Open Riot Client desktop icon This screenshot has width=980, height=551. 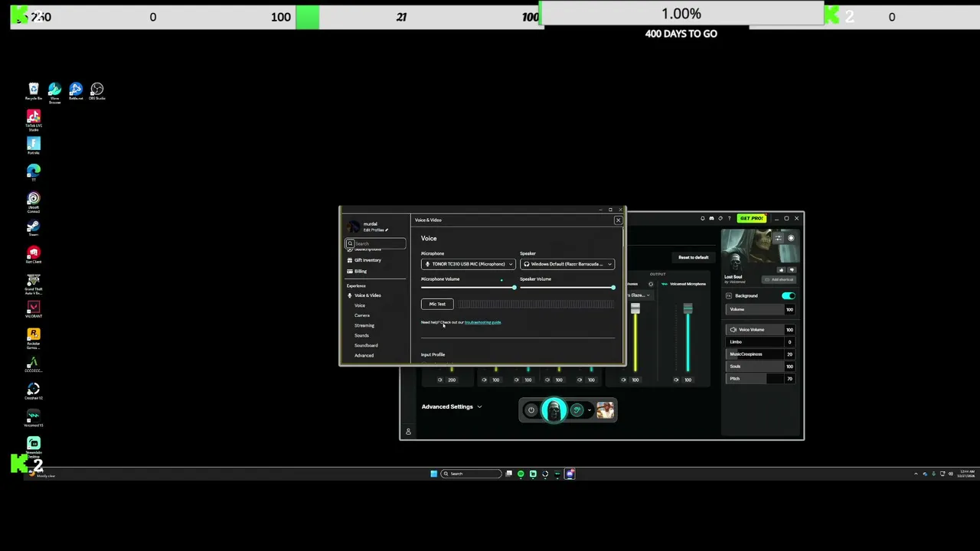(x=33, y=256)
